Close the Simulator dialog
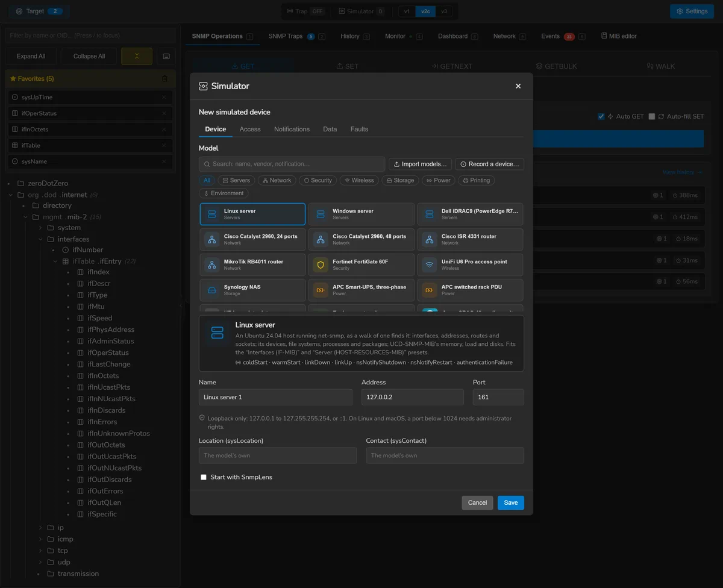The height and width of the screenshot is (588, 723). [x=518, y=86]
